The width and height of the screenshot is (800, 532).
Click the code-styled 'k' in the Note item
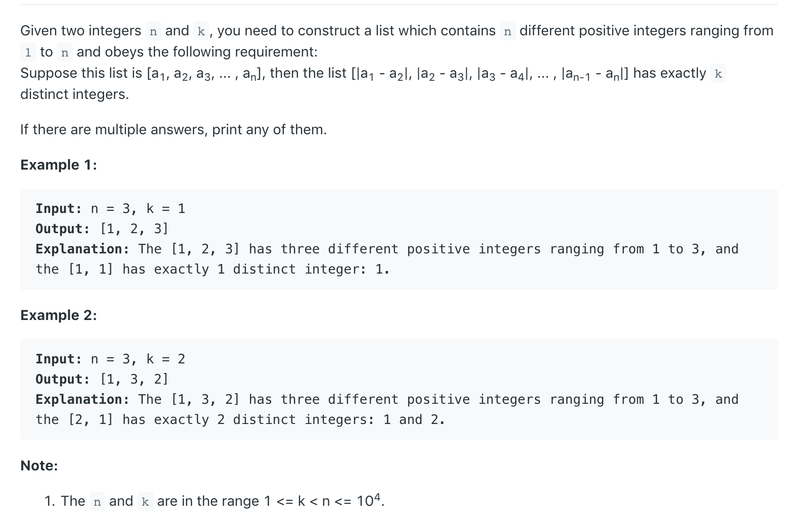pos(145,502)
